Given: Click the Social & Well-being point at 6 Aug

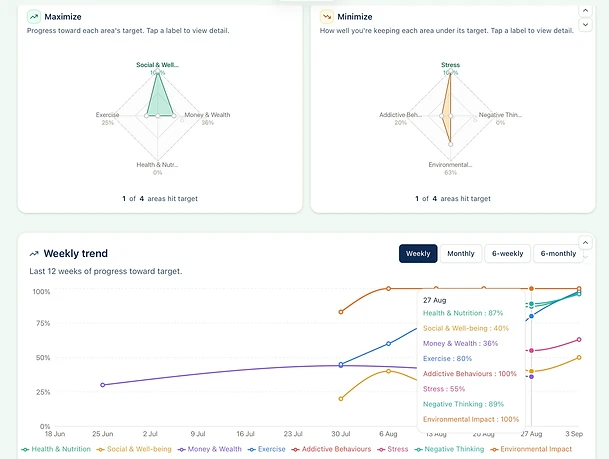Looking at the screenshot, I should click(388, 371).
